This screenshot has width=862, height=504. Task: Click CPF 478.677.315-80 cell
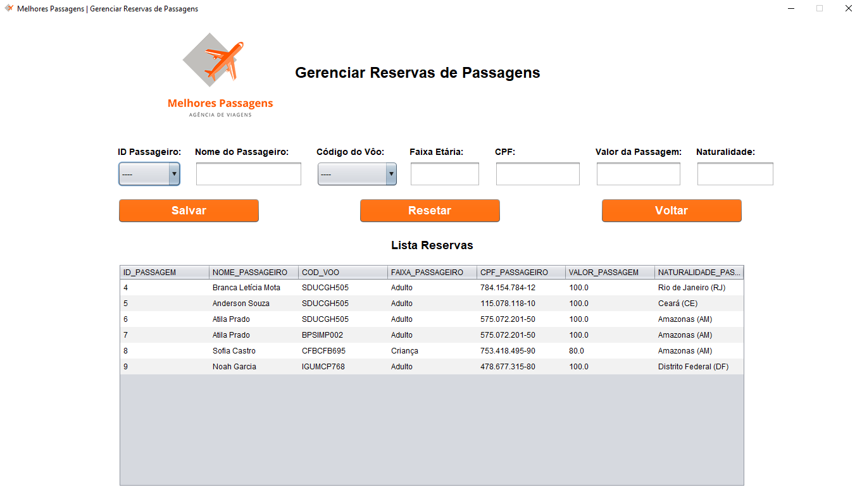[x=522, y=367]
